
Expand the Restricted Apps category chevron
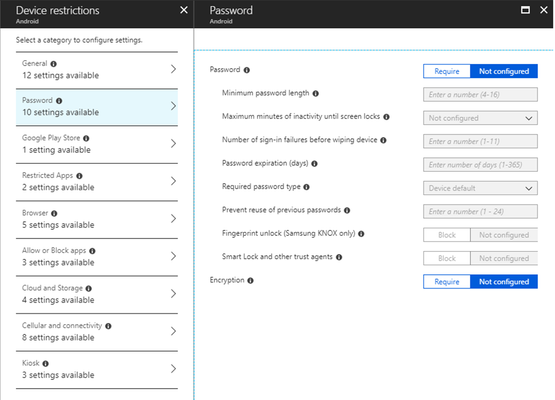[173, 181]
